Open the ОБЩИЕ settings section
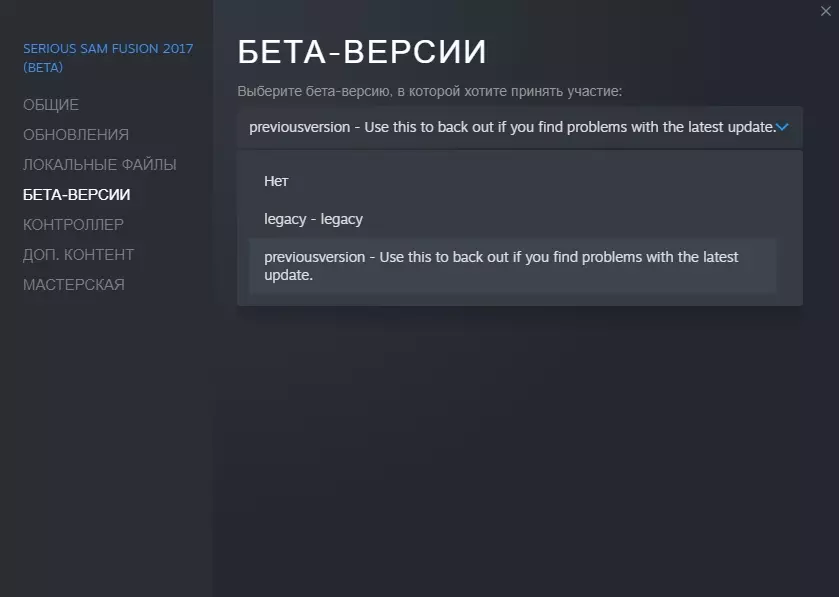The image size is (839, 597). [x=51, y=105]
